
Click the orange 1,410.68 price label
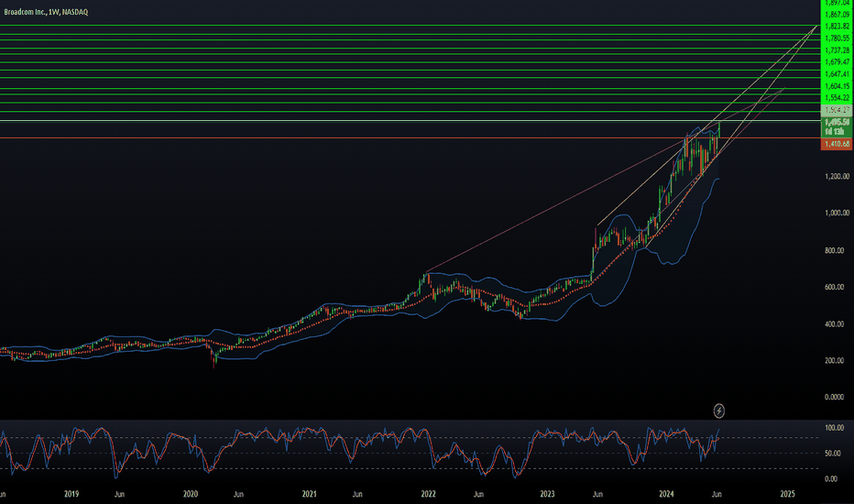click(x=837, y=144)
